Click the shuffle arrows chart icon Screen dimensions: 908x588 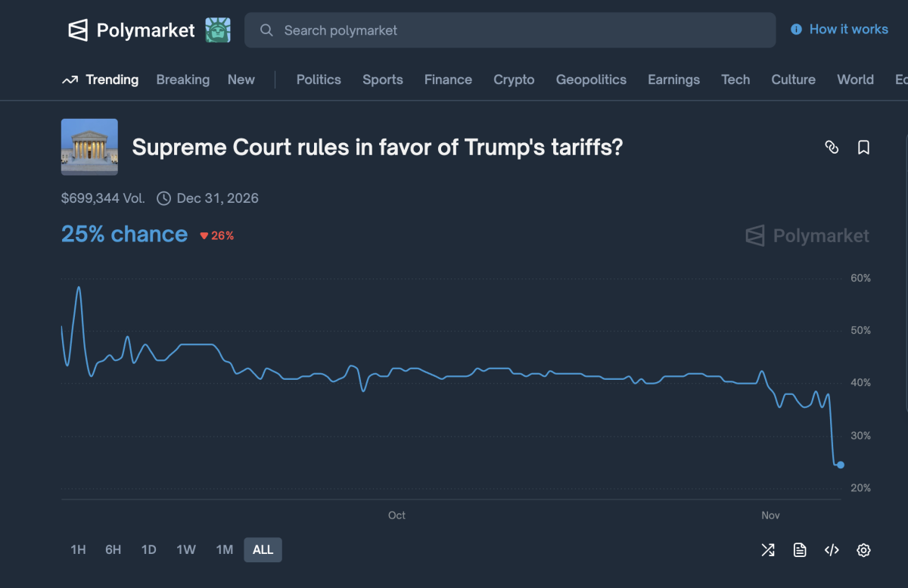pos(767,550)
